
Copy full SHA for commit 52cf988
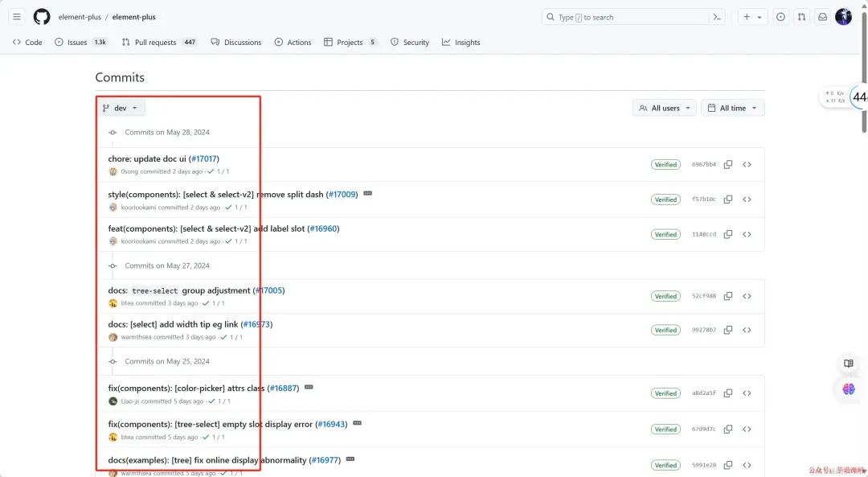[x=728, y=296]
